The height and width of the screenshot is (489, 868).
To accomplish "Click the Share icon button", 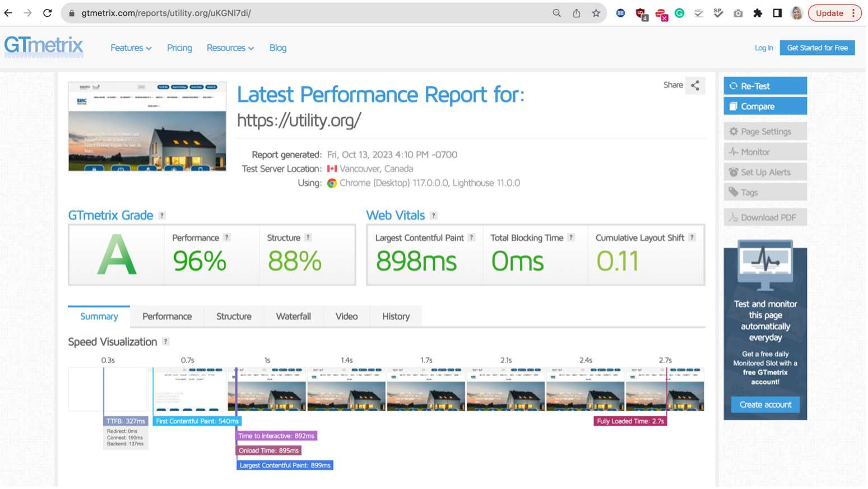I will (695, 86).
